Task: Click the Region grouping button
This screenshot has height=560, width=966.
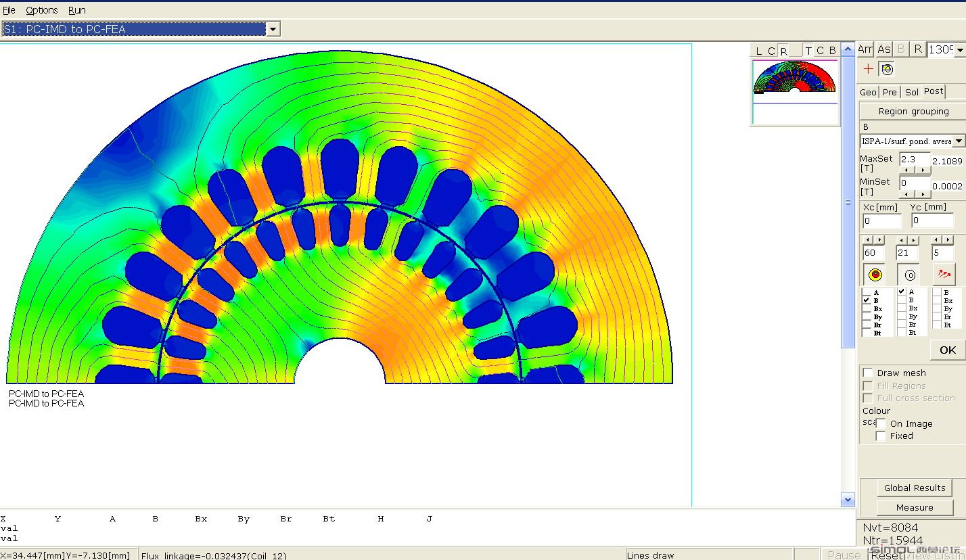Action: click(x=913, y=111)
